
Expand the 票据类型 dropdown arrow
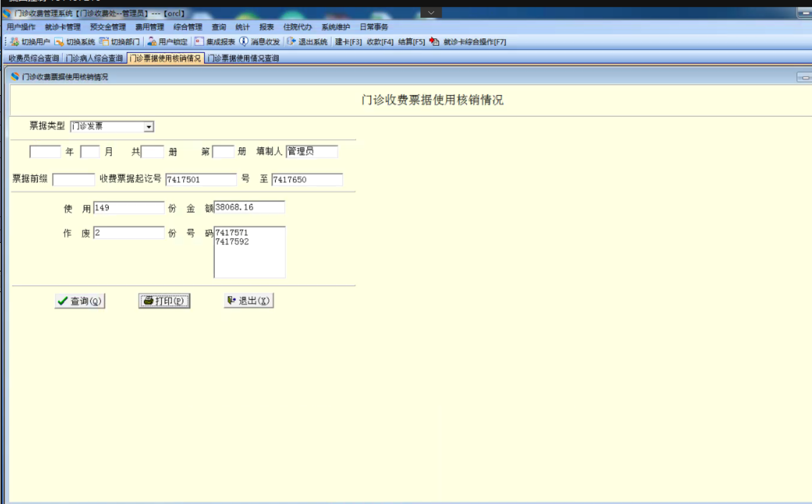[149, 127]
